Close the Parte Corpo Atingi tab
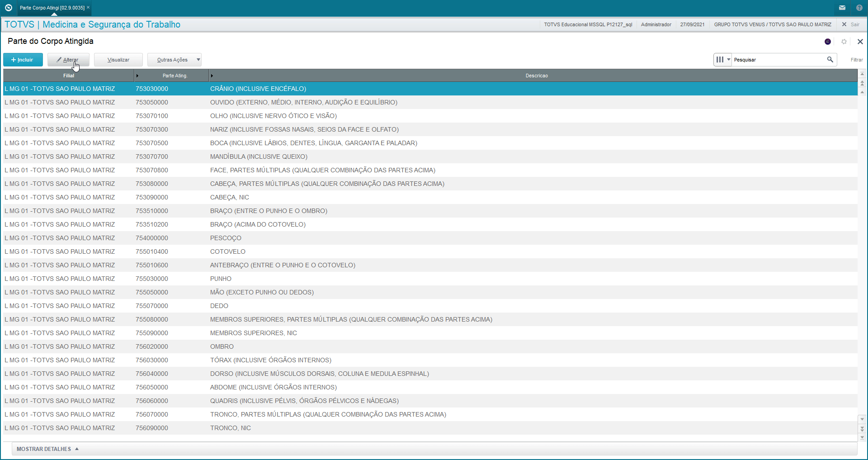Viewport: 868px width, 460px height. pos(88,7)
